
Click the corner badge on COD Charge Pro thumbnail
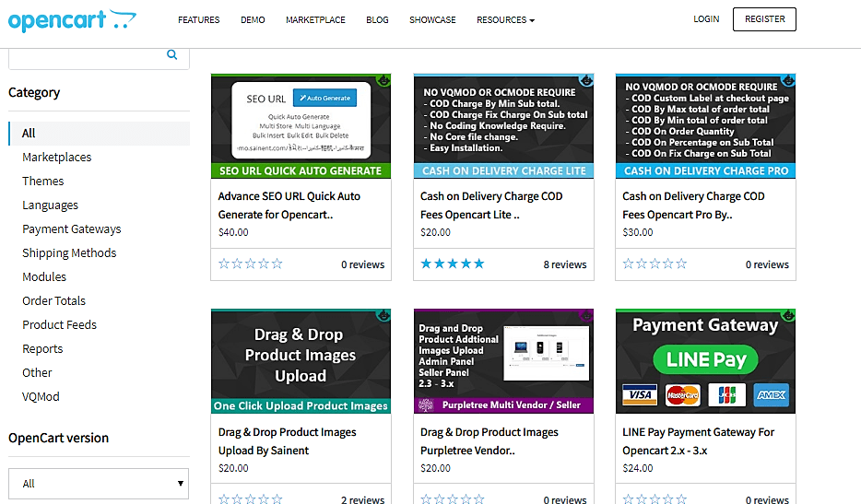pos(788,81)
